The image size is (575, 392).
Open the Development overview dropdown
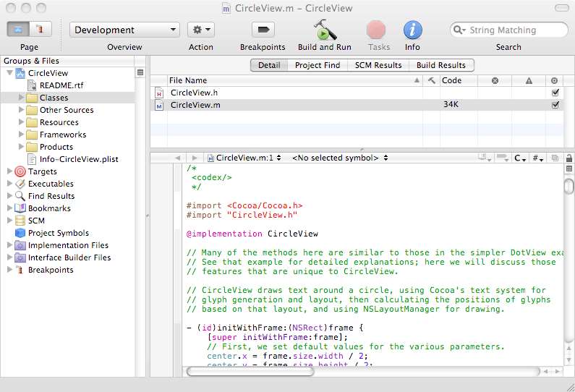(x=124, y=30)
